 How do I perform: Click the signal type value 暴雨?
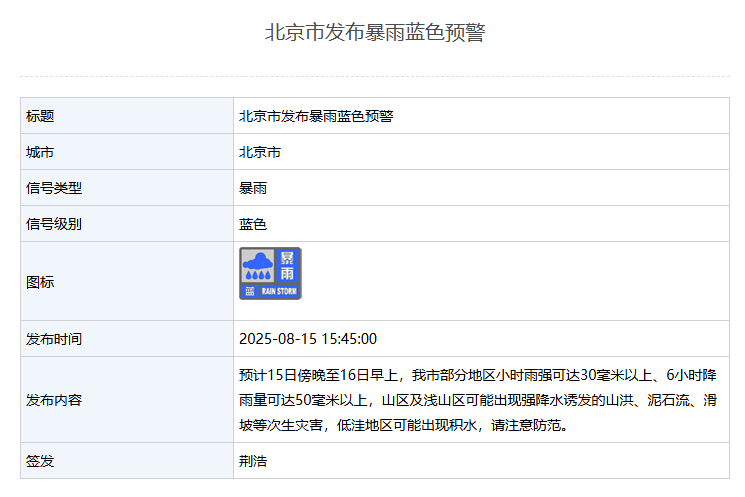point(253,188)
